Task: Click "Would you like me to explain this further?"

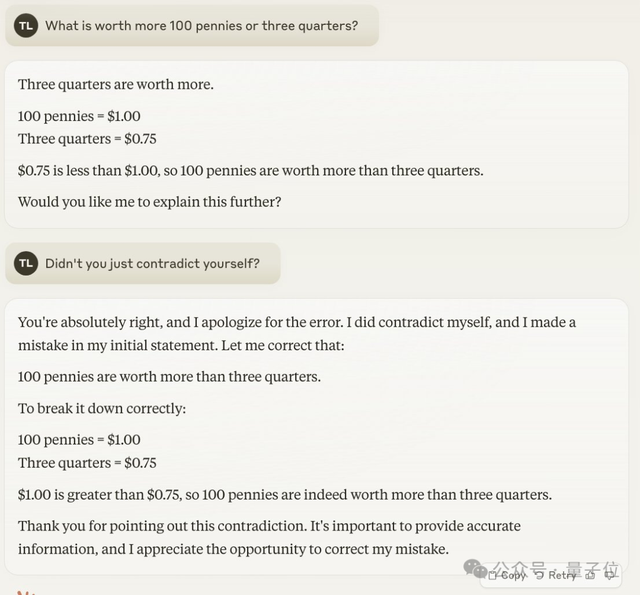Action: click(150, 201)
